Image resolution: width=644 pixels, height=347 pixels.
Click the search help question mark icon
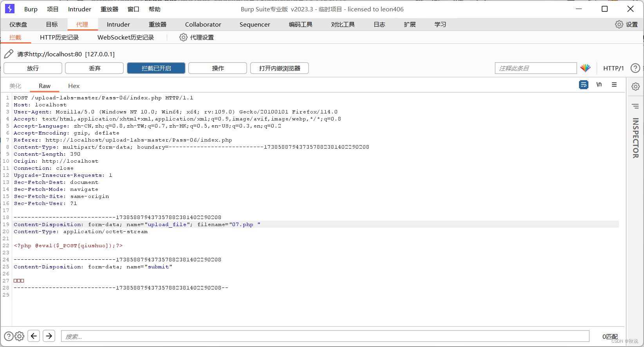pyautogui.click(x=9, y=336)
